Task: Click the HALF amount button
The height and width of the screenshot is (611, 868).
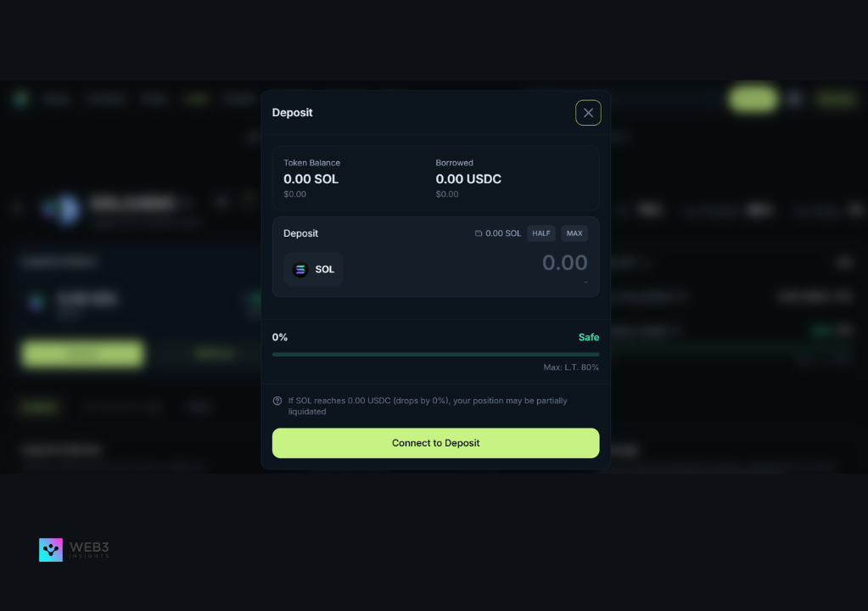Action: pyautogui.click(x=541, y=233)
